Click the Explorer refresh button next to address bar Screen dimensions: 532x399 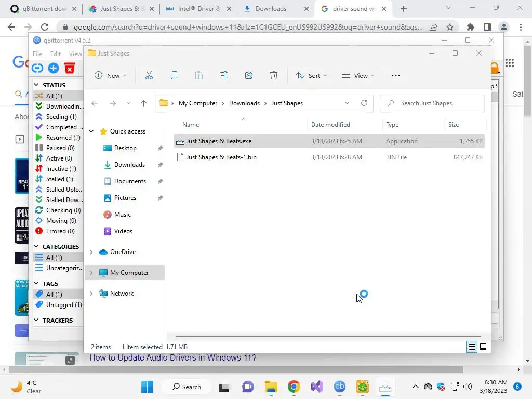point(364,103)
